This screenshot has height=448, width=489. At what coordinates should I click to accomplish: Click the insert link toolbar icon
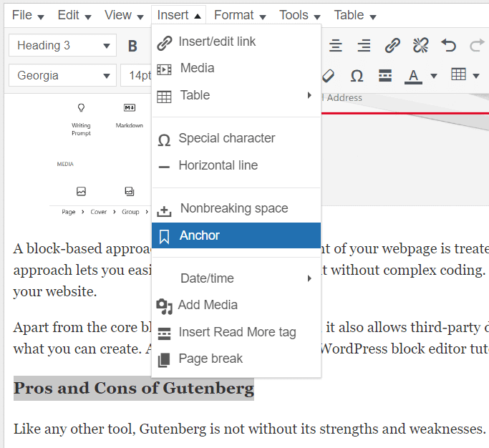(392, 46)
